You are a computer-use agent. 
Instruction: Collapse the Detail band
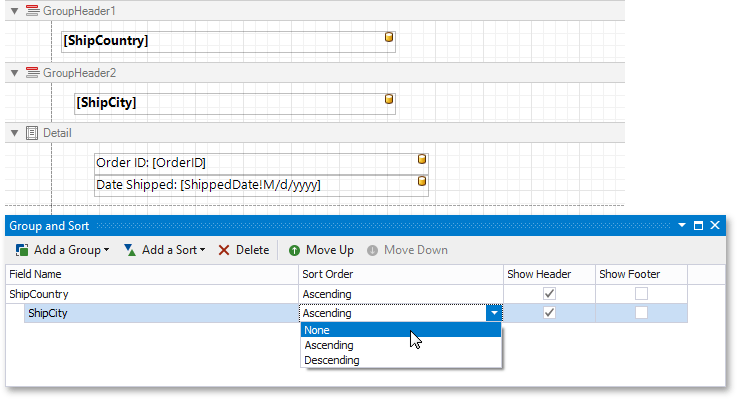[x=15, y=133]
